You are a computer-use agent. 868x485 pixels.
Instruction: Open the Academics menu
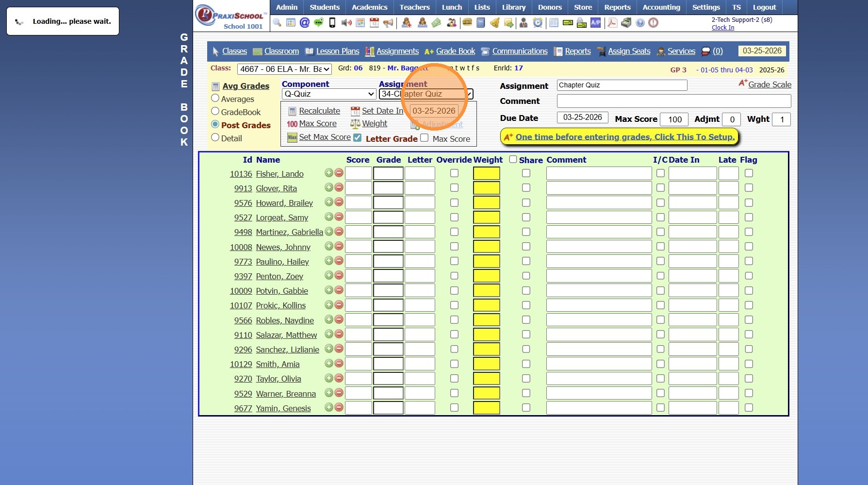point(369,7)
